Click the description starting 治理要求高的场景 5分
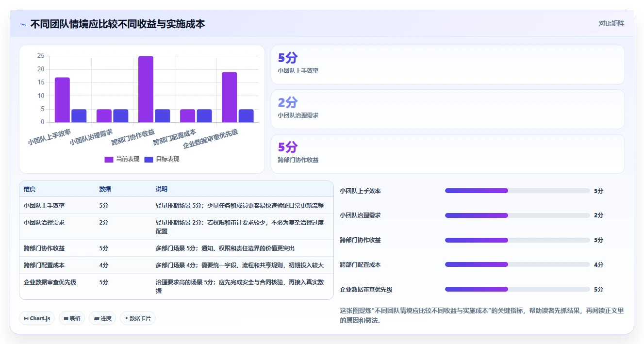This screenshot has width=644, height=344. coord(240,286)
